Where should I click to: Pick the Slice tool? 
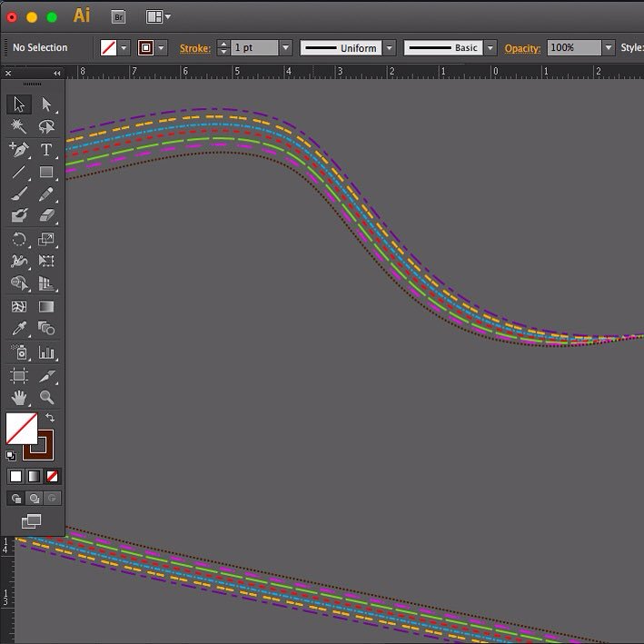pyautogui.click(x=46, y=376)
